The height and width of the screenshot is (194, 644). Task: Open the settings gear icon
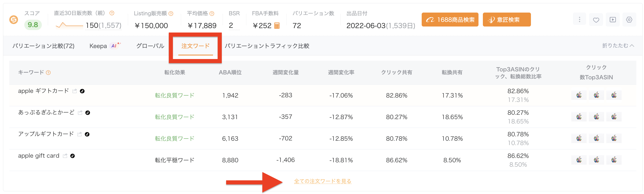click(x=629, y=20)
